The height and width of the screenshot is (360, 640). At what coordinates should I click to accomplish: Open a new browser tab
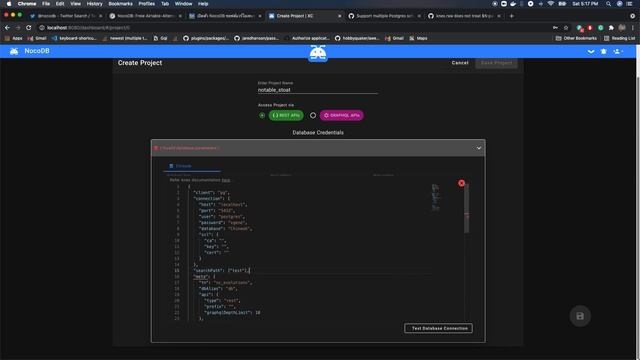tap(511, 16)
